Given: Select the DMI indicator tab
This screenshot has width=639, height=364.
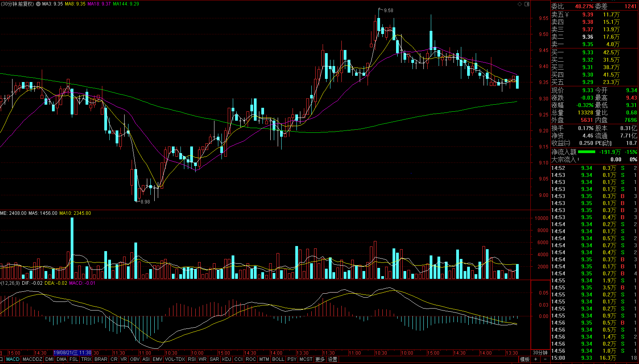Looking at the screenshot, I should [50, 359].
